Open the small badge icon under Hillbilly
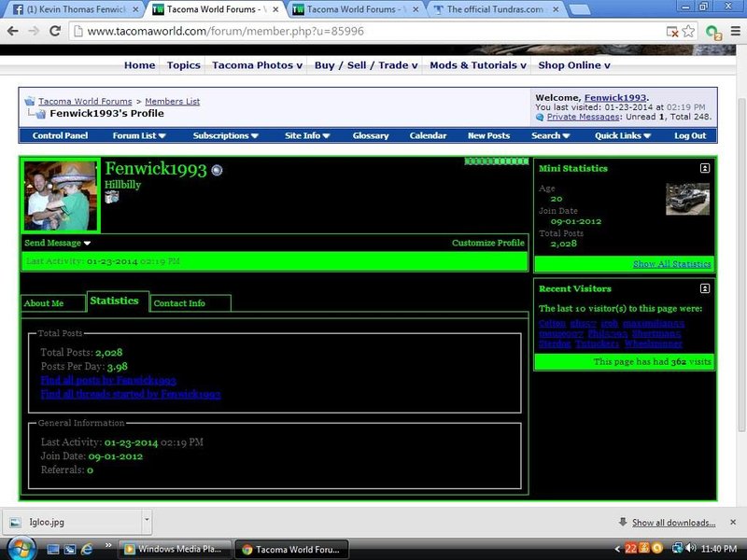The width and height of the screenshot is (747, 560). click(111, 197)
